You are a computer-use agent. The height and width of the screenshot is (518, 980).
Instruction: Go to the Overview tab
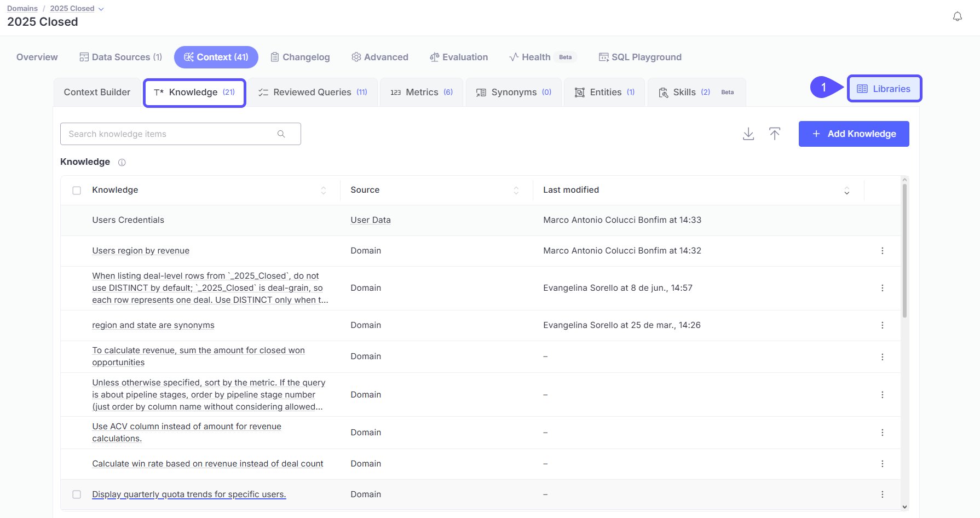pos(37,57)
